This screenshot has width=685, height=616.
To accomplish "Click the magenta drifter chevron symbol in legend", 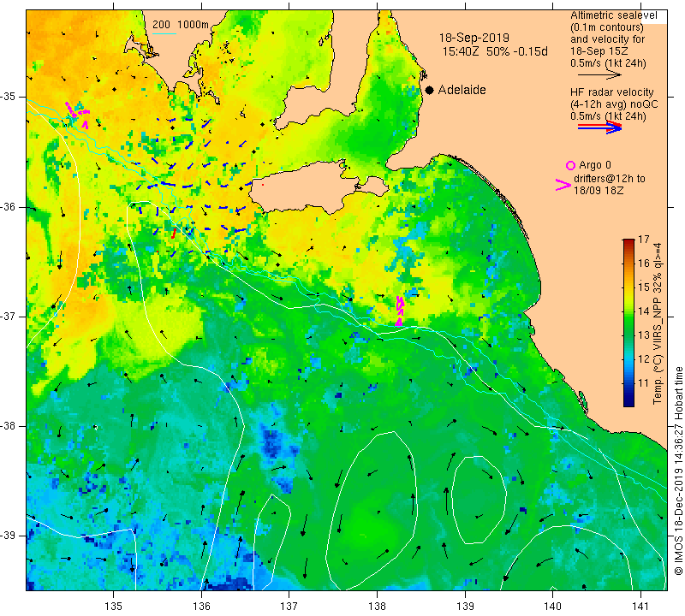I will click(x=563, y=185).
